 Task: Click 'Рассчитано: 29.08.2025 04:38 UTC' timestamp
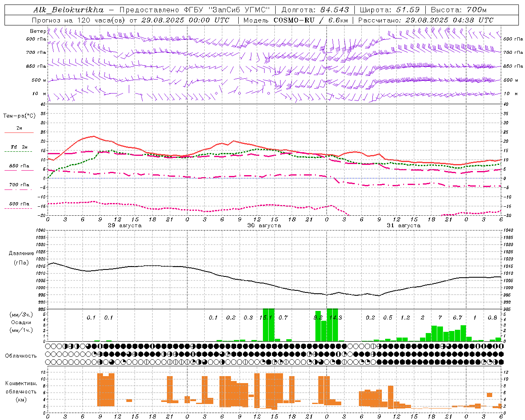click(x=426, y=20)
